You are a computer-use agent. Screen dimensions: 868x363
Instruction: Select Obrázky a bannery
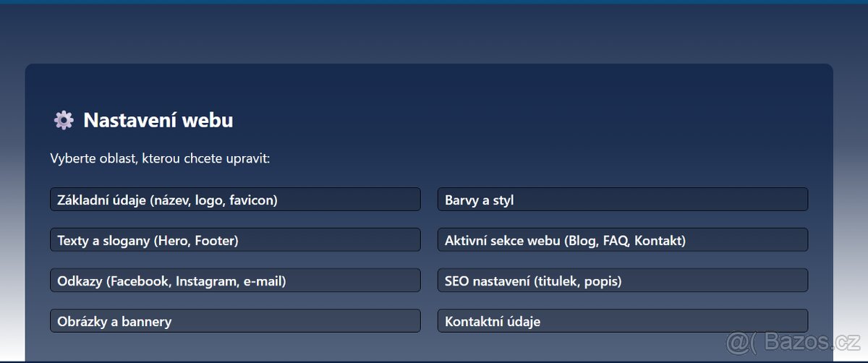[235, 321]
